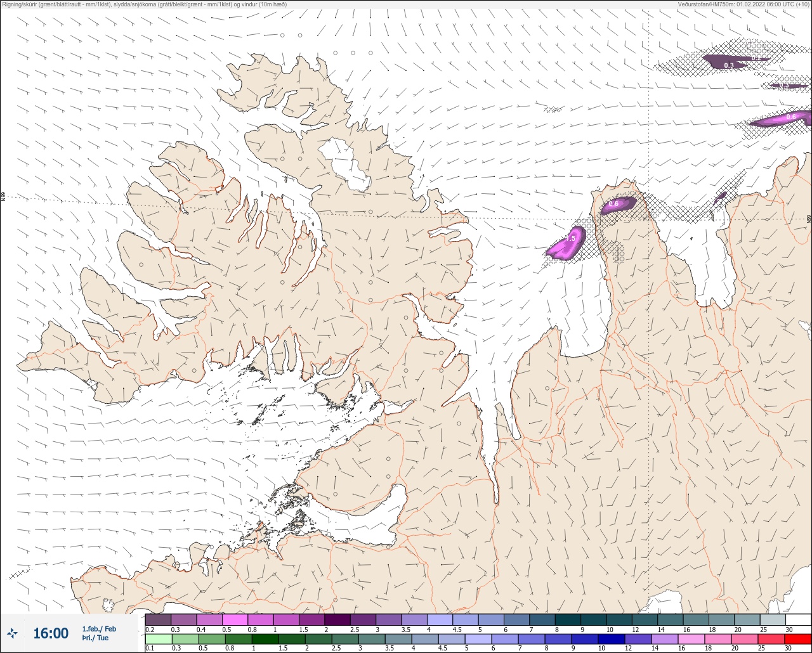Click the 12 label under the rain scale
This screenshot has width=812, height=653.
point(628,649)
